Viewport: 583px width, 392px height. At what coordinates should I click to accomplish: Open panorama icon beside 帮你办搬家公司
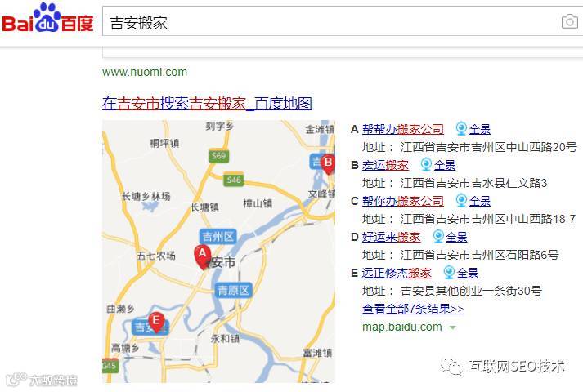[x=461, y=201]
